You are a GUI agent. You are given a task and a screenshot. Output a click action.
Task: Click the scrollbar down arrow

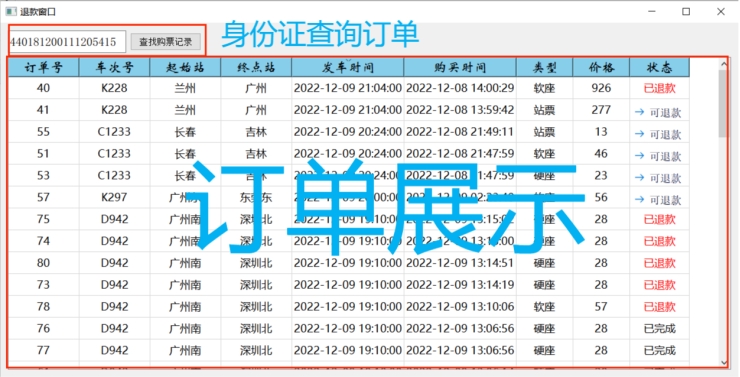pos(723,362)
